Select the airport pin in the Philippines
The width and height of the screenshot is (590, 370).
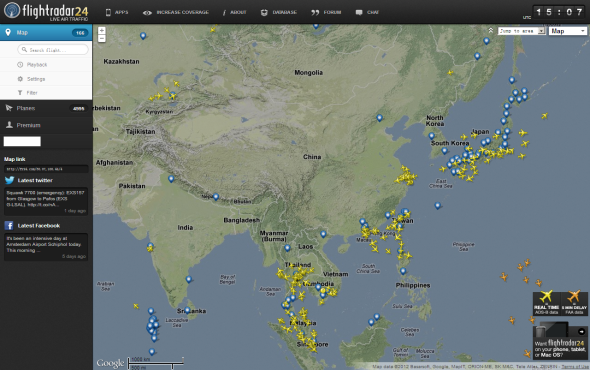(403, 271)
